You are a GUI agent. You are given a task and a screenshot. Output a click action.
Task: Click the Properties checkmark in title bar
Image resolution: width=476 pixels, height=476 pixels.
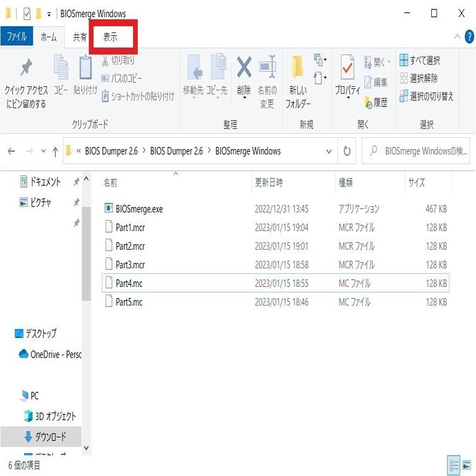(27, 14)
